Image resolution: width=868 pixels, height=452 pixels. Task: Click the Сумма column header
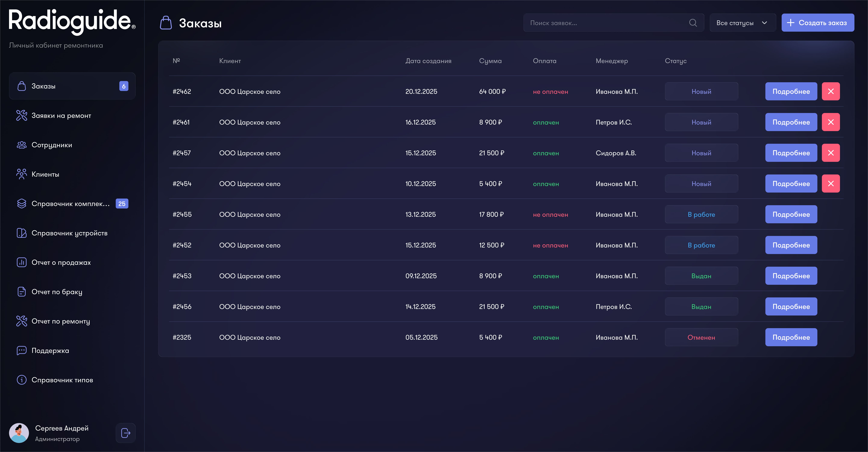click(490, 61)
